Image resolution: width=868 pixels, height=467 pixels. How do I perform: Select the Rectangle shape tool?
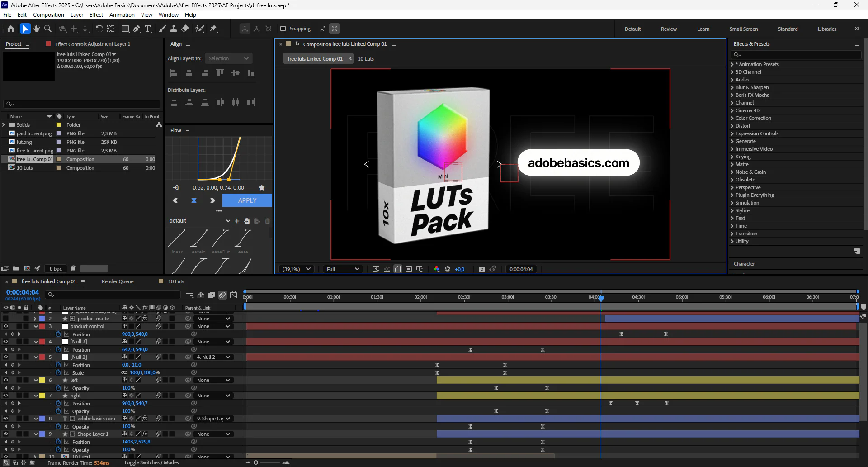click(x=125, y=29)
